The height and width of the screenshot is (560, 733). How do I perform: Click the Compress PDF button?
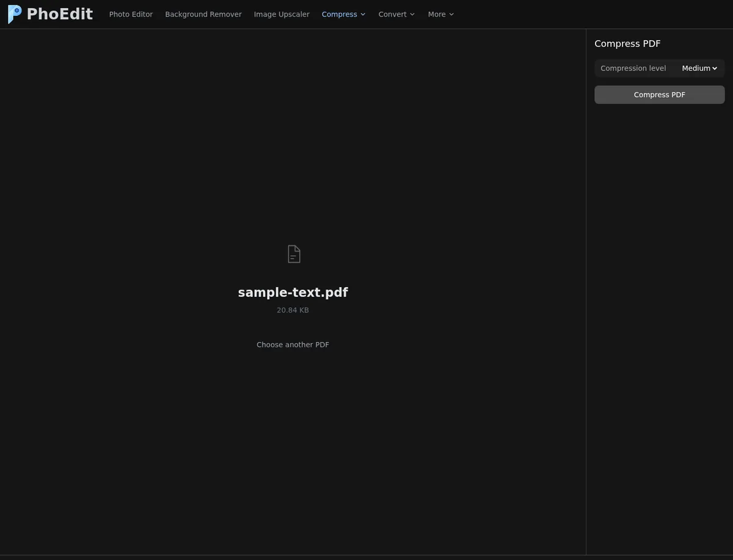pos(660,95)
